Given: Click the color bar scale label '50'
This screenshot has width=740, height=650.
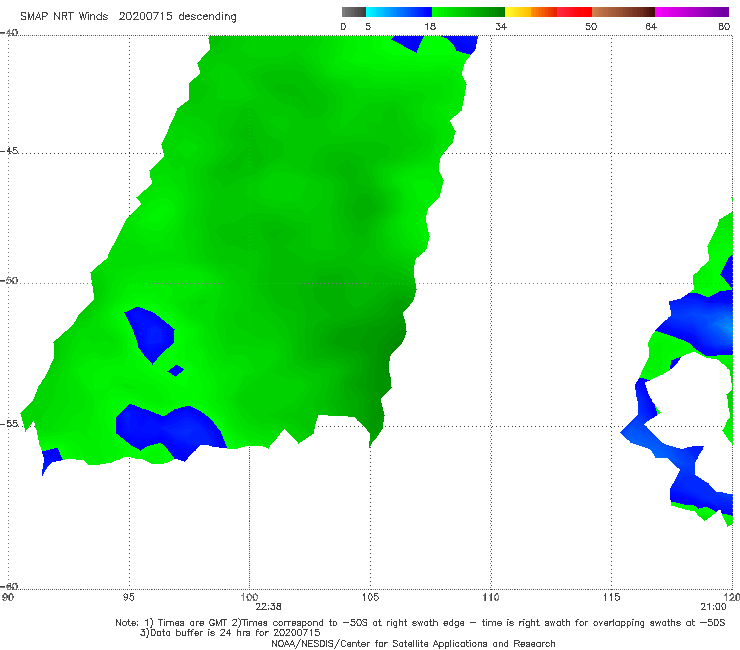Looking at the screenshot, I should [591, 27].
